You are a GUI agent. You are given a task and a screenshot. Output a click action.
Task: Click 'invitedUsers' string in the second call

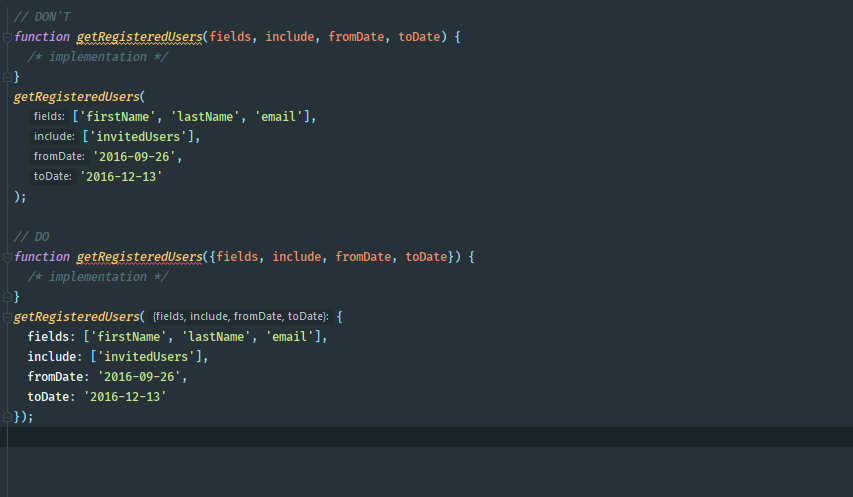tap(141, 357)
